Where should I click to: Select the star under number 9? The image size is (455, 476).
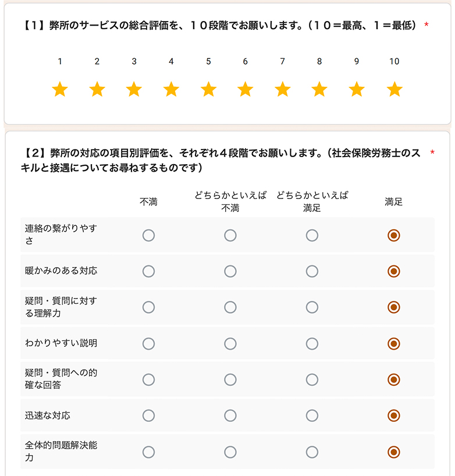click(x=357, y=89)
